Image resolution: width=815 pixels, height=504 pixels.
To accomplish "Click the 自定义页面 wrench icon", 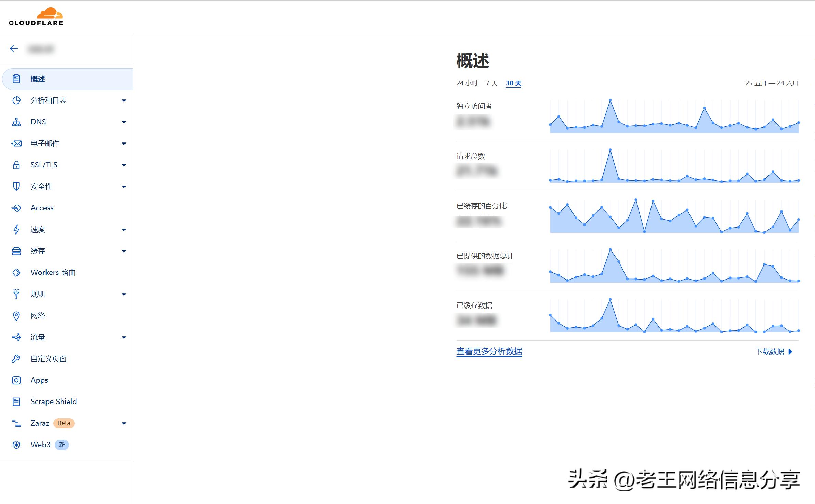I will tap(16, 359).
